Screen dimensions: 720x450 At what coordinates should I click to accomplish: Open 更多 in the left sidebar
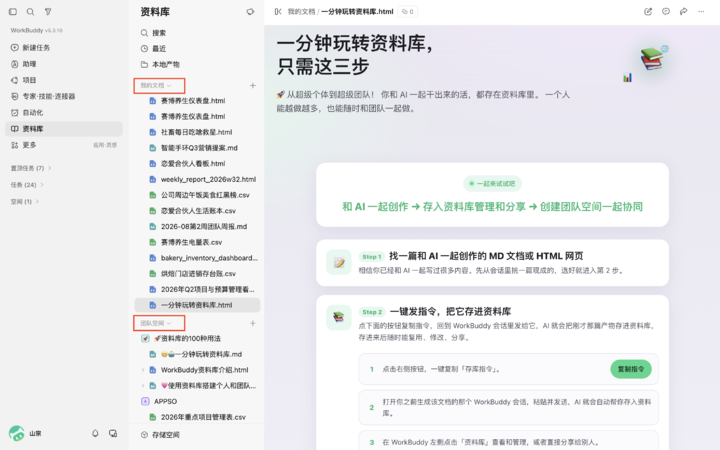coord(63,145)
